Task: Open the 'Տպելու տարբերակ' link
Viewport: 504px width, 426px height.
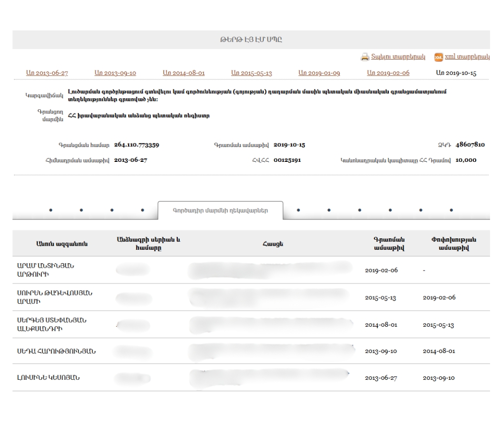Action: (x=398, y=57)
